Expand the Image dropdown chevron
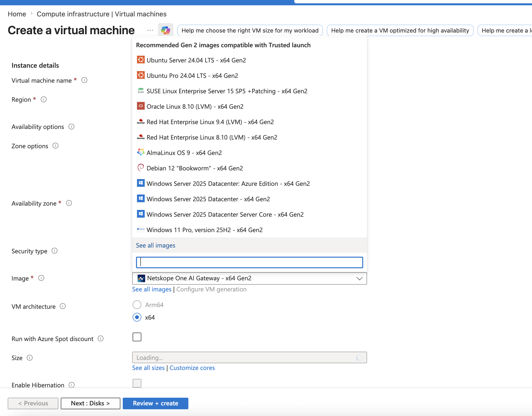 click(360, 278)
